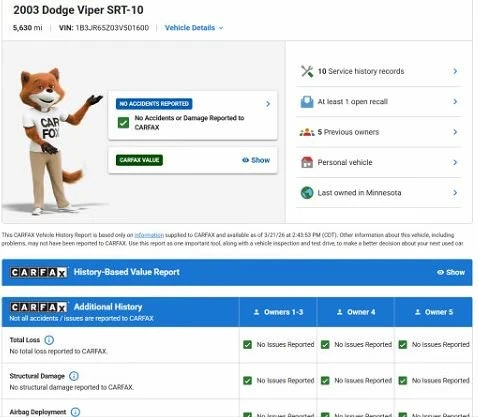Image resolution: width=478 pixels, height=417 pixels.
Task: Click the No Accidents green checkbox
Action: pos(123,123)
